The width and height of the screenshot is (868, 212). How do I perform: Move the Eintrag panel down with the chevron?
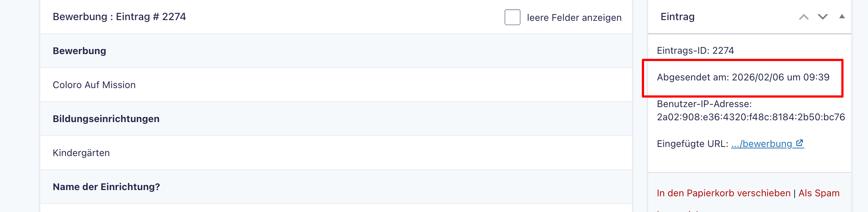(x=822, y=17)
